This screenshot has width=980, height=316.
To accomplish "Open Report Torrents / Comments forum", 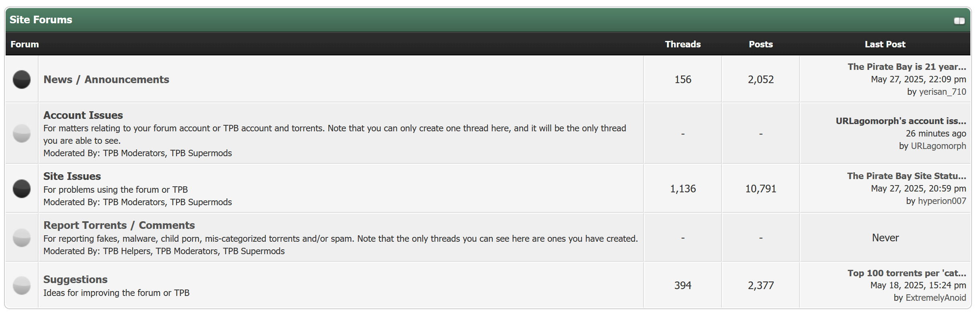I will [119, 225].
